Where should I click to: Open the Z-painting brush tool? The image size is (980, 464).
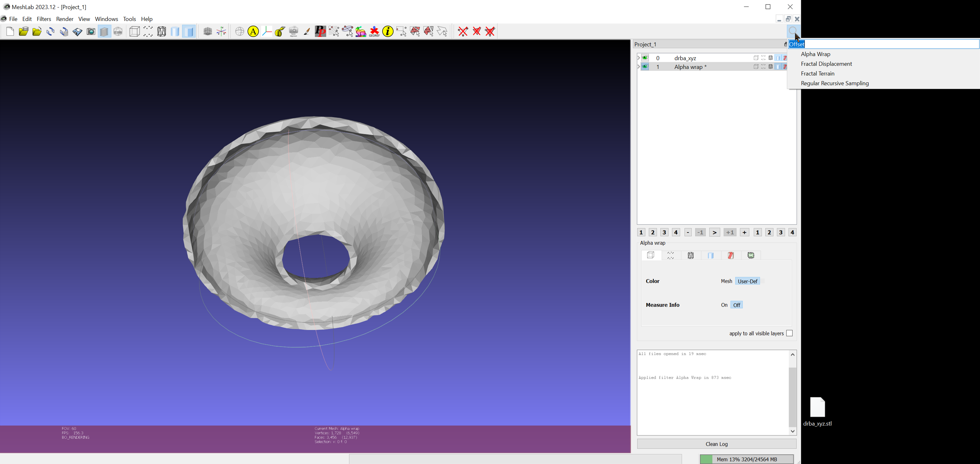pos(307,32)
